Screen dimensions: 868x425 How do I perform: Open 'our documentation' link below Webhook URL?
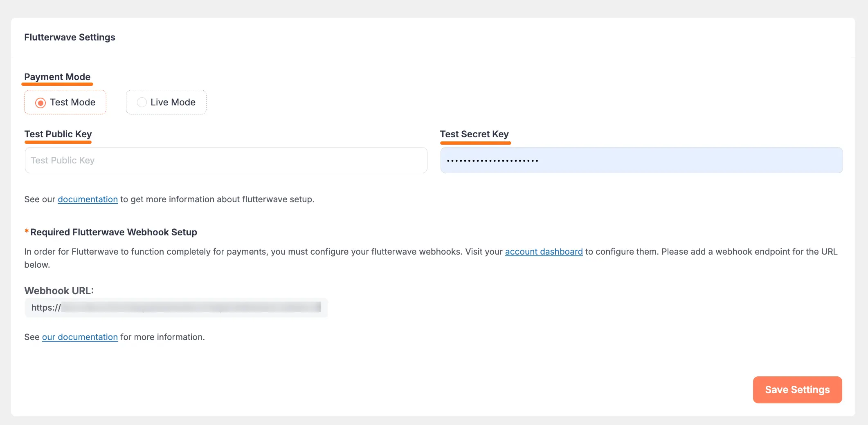pyautogui.click(x=80, y=337)
